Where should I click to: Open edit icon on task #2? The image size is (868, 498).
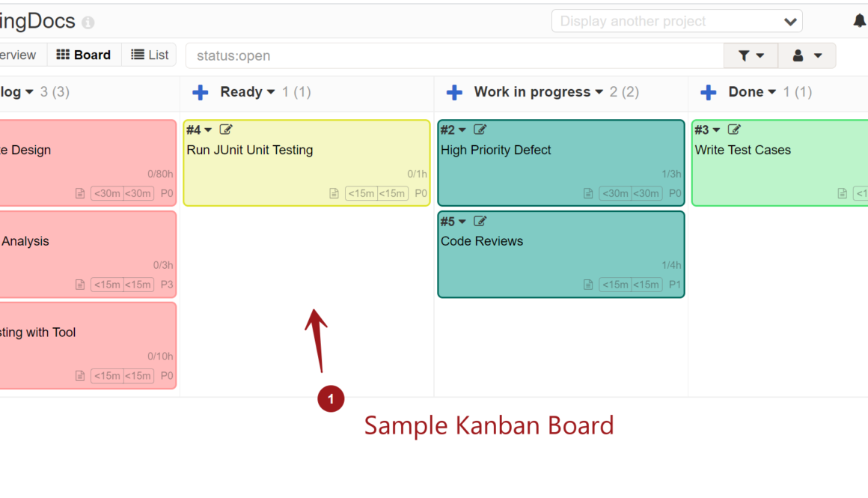480,130
